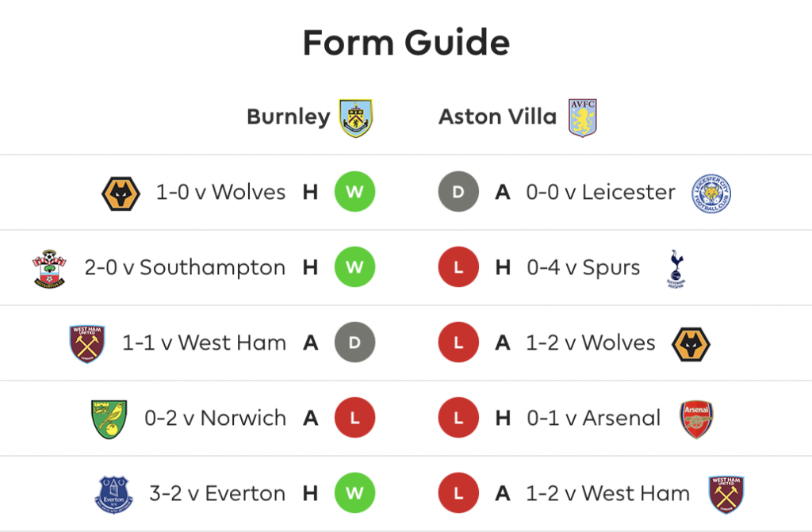Viewport: 812px width, 532px height.
Task: Open the Norwich City canary crest
Action: 109,419
